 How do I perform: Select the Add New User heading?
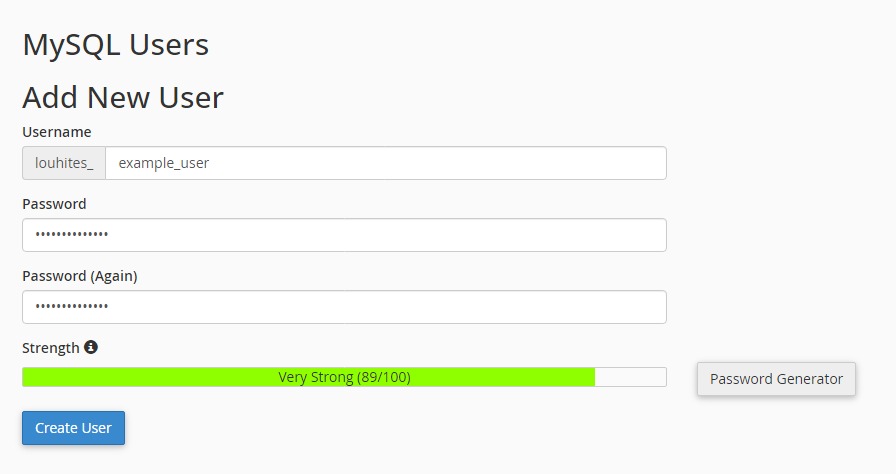click(x=123, y=97)
